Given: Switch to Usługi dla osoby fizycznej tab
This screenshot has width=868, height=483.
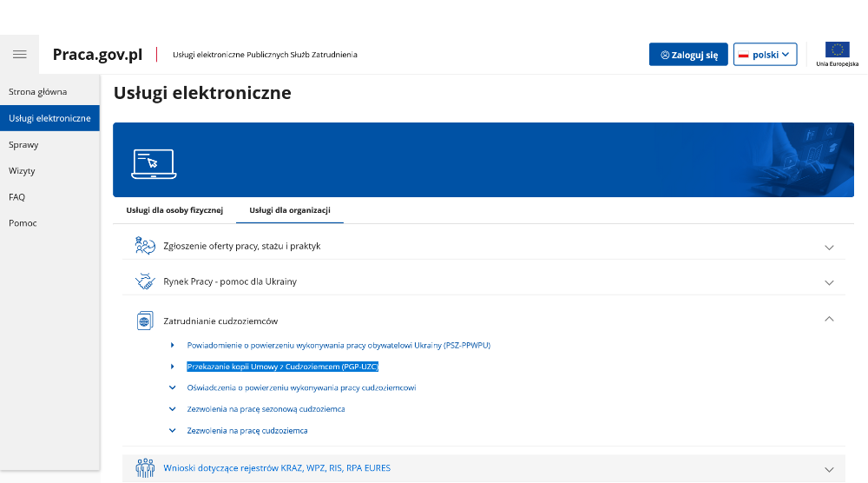Looking at the screenshot, I should point(174,210).
